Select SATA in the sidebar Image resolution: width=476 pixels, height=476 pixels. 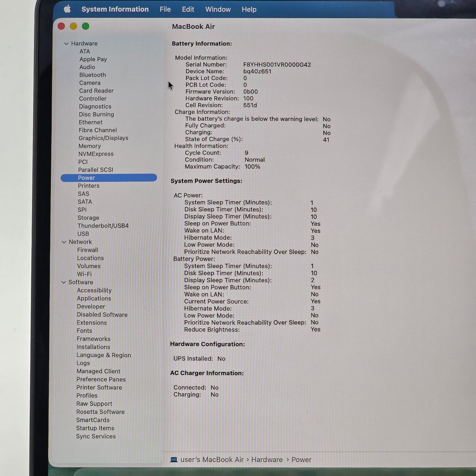85,202
